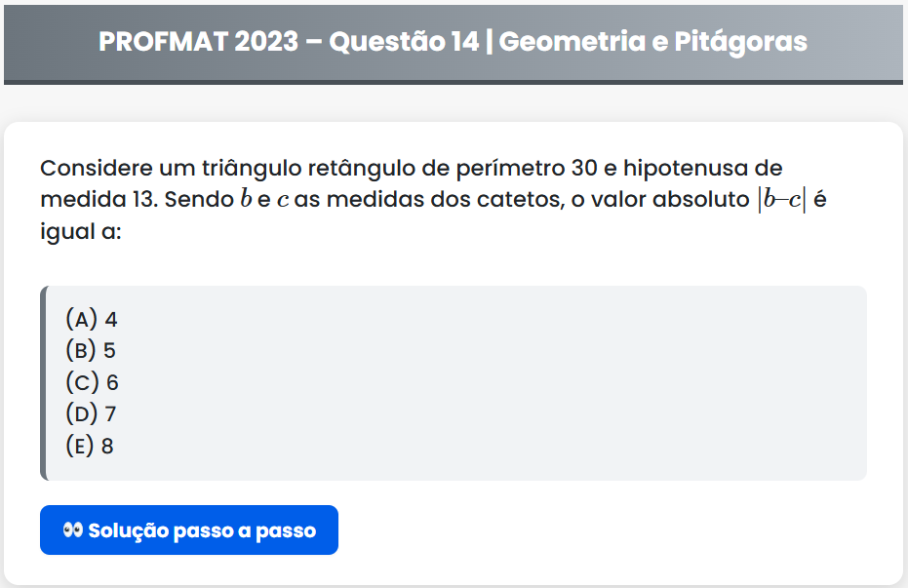Click the eyes emoji on the solution button
908x588 pixels.
point(71,530)
